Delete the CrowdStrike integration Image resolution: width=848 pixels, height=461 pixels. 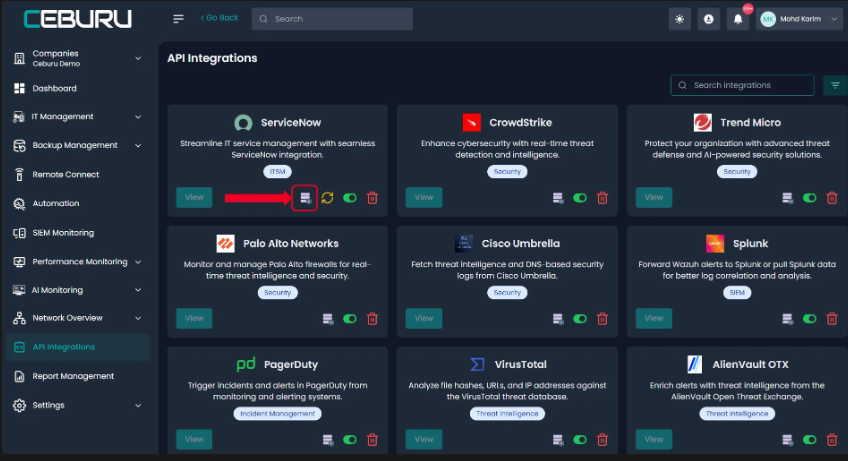(602, 197)
